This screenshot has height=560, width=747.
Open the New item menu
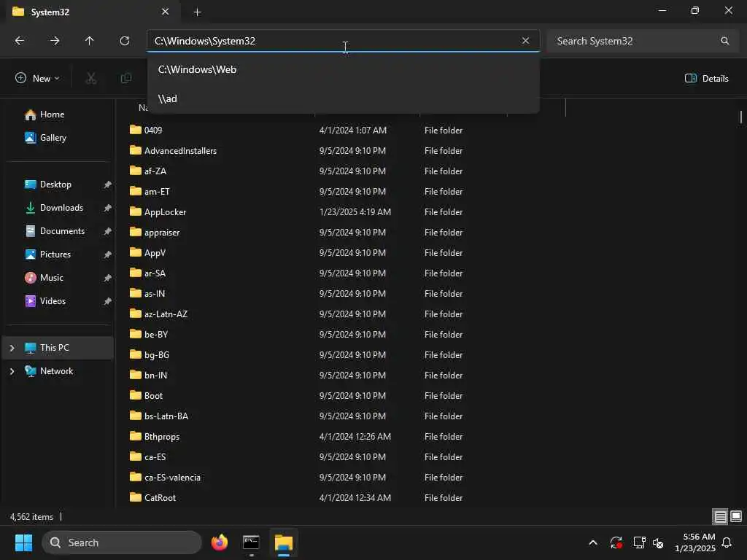click(38, 79)
